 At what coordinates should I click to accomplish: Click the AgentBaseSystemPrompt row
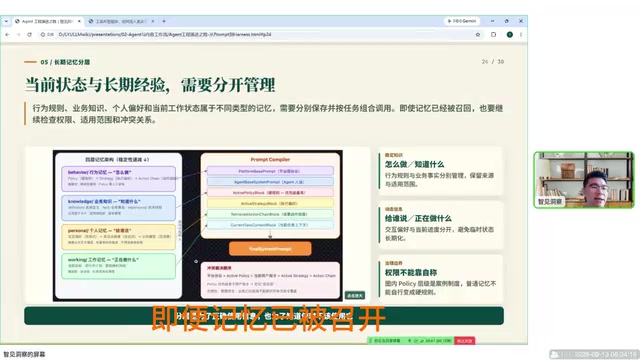click(x=270, y=182)
